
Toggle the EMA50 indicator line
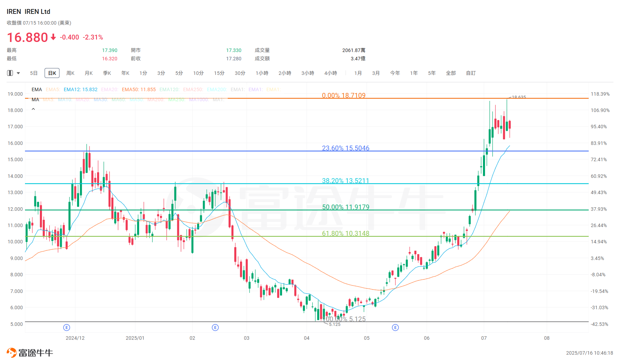[131, 89]
